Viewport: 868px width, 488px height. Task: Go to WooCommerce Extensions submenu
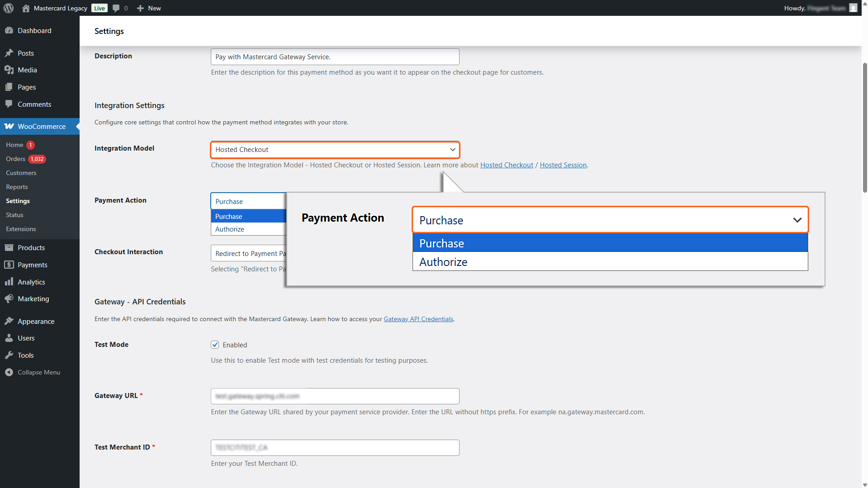point(21,229)
